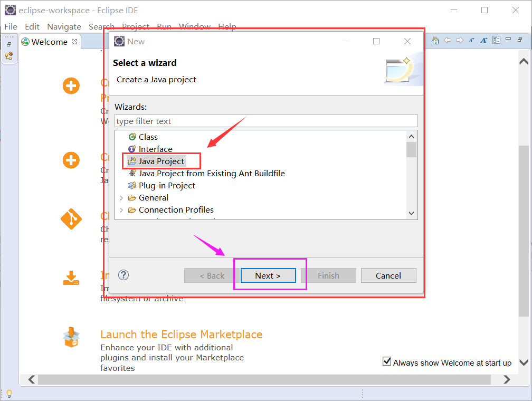Click the Cancel button
The width and height of the screenshot is (532, 401).
click(388, 275)
